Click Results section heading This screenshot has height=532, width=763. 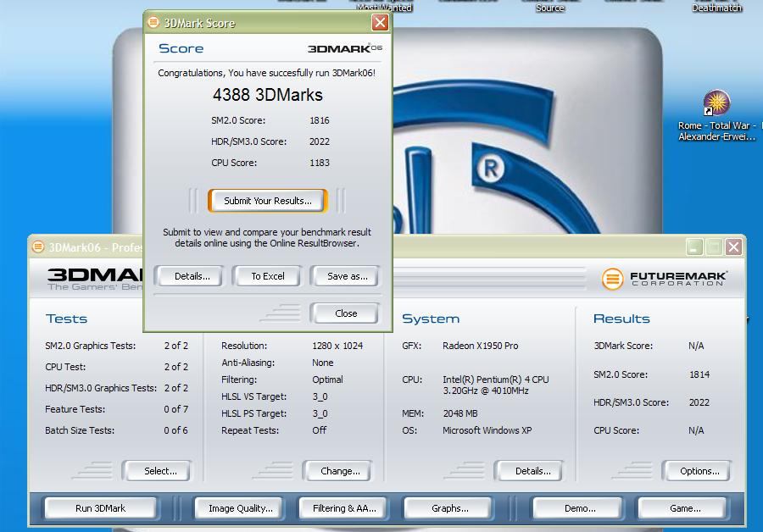click(621, 319)
